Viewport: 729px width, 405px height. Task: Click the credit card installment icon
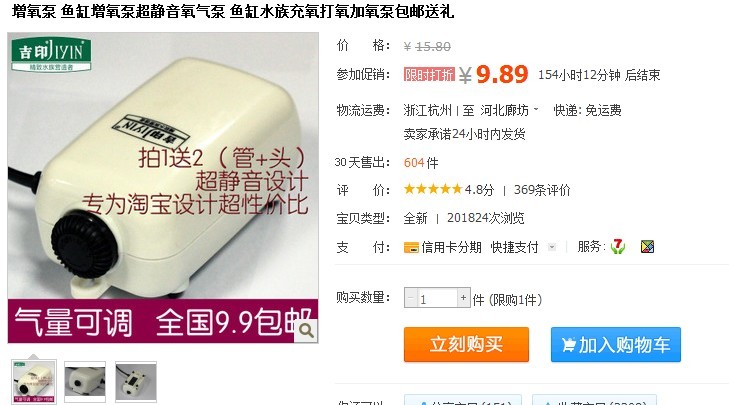pyautogui.click(x=411, y=247)
